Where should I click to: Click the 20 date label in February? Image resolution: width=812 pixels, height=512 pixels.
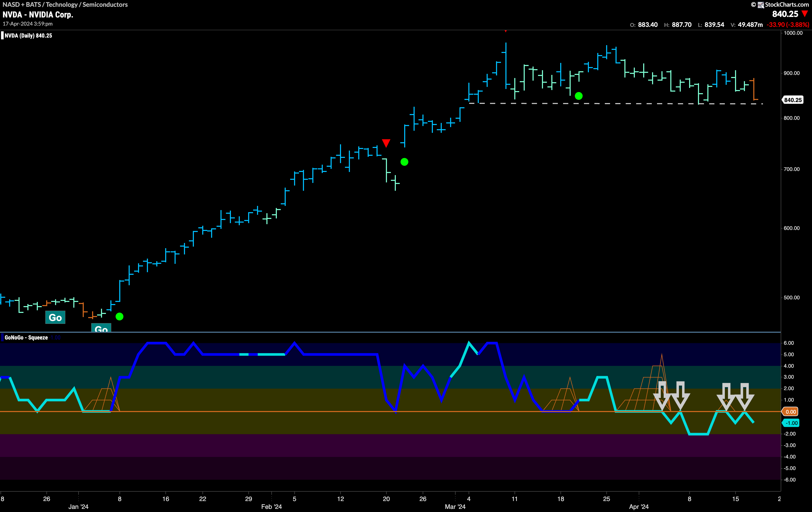tap(386, 498)
